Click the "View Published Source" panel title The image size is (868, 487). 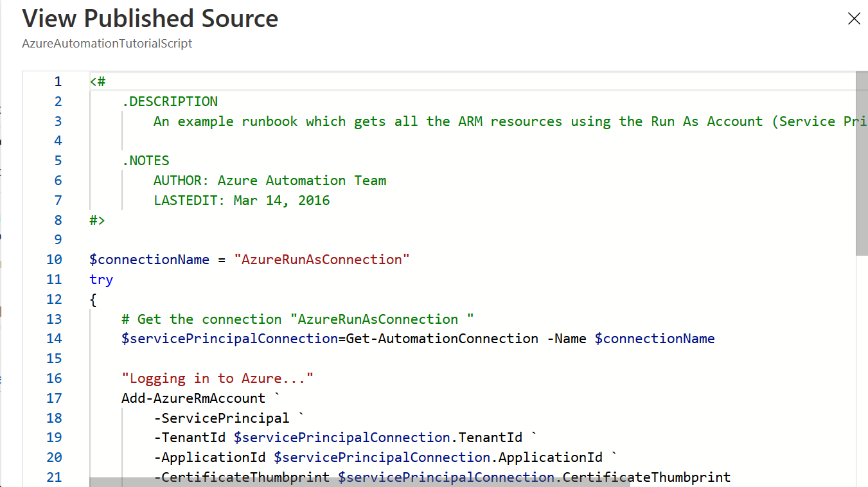click(x=150, y=19)
